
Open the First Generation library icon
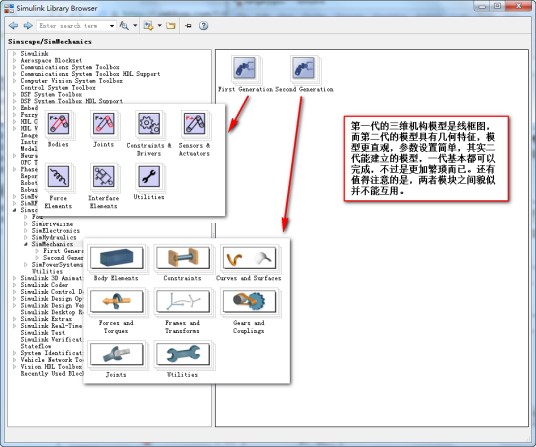click(x=244, y=68)
